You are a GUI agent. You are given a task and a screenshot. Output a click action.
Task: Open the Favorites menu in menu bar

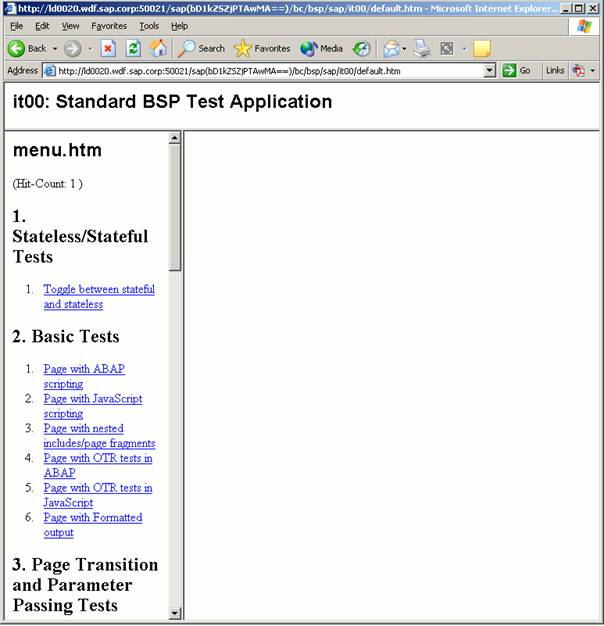(x=109, y=26)
